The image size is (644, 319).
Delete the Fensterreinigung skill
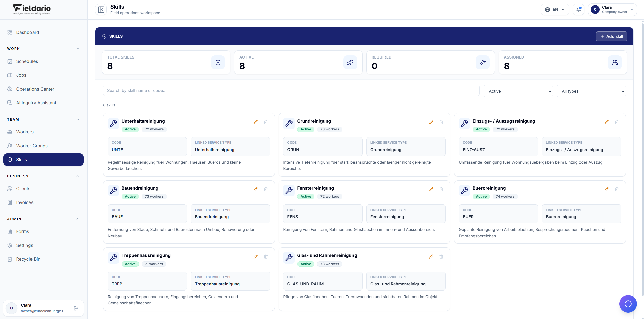pyautogui.click(x=441, y=189)
